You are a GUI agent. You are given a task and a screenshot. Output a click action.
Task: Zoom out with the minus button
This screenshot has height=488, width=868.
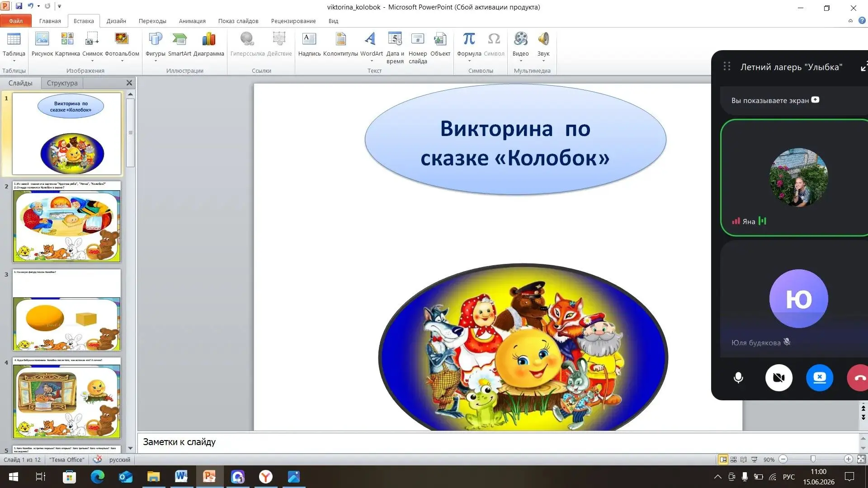coord(783,459)
